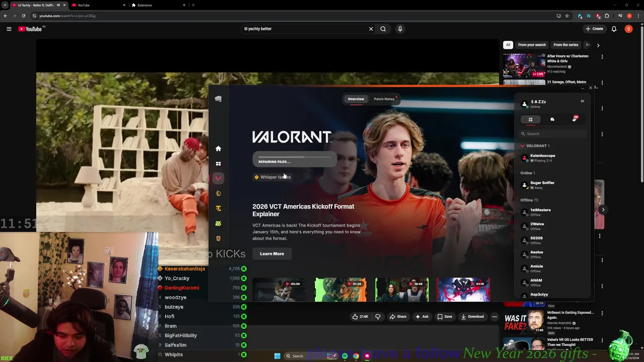The image size is (644, 362).
Task: Save video to playlist
Action: click(445, 317)
